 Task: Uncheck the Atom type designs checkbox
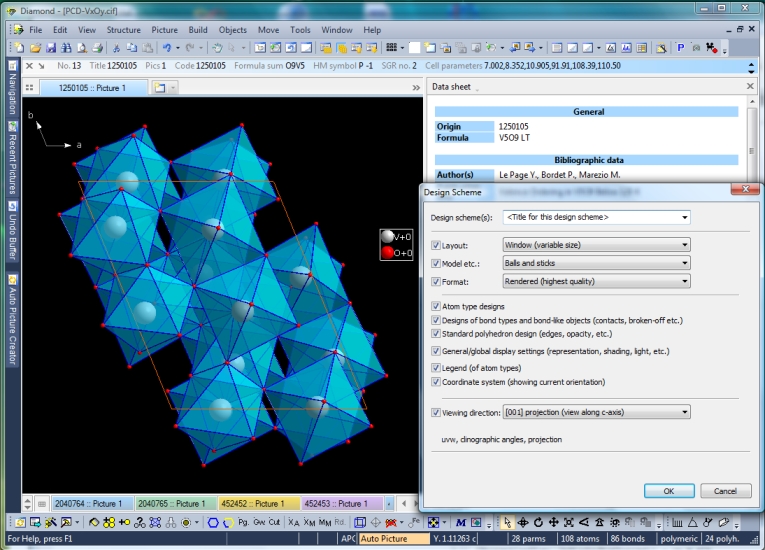point(435,306)
